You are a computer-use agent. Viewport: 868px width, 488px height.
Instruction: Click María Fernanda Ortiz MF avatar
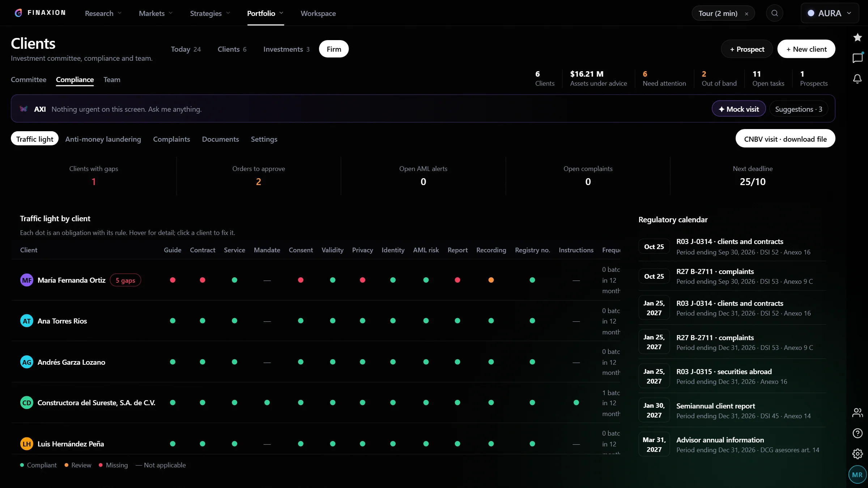coord(27,280)
